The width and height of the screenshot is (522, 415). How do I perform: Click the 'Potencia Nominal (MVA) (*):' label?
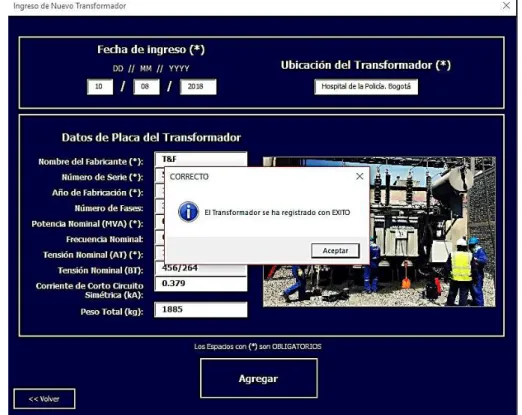click(87, 224)
